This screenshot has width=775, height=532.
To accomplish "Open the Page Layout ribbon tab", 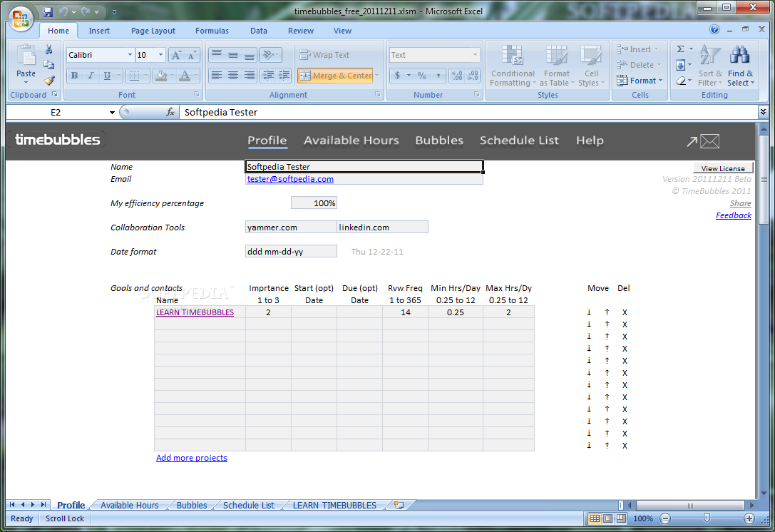I will (153, 31).
